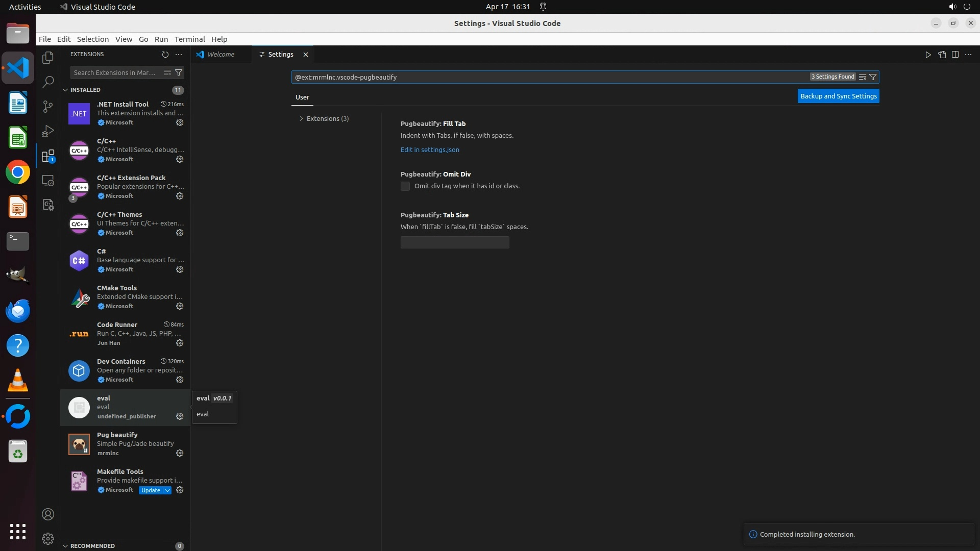The image size is (980, 551).
Task: Open the Edit in settings.json link
Action: pyautogui.click(x=430, y=149)
